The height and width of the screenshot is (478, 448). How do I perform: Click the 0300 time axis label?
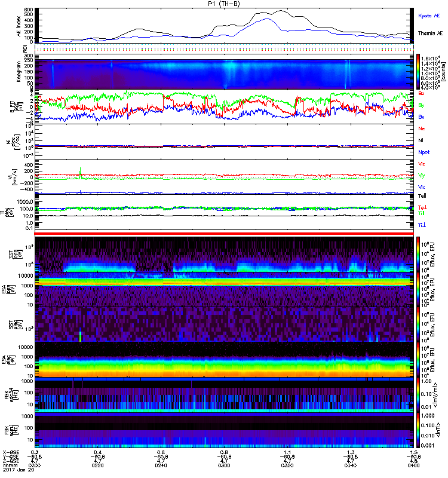click(224, 465)
